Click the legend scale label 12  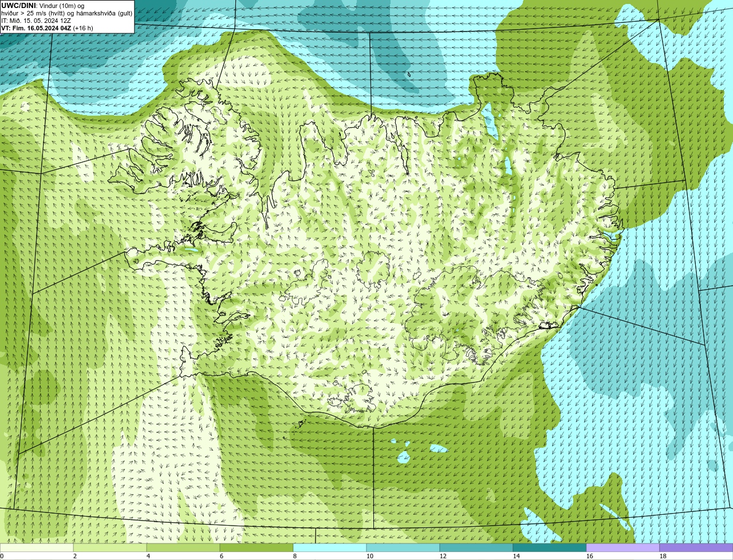[x=443, y=556]
